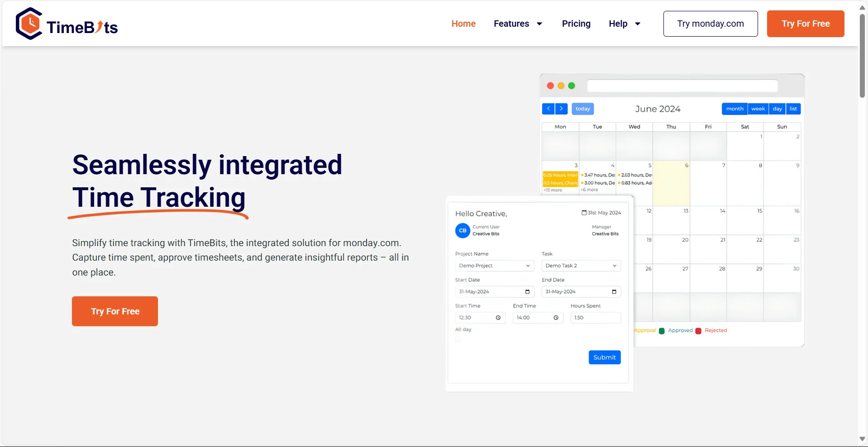Click the End Time clock icon
Viewport: 868px width, 447px height.
(556, 318)
